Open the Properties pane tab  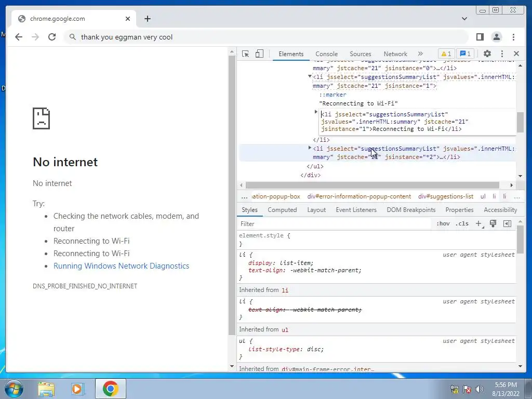(459, 210)
